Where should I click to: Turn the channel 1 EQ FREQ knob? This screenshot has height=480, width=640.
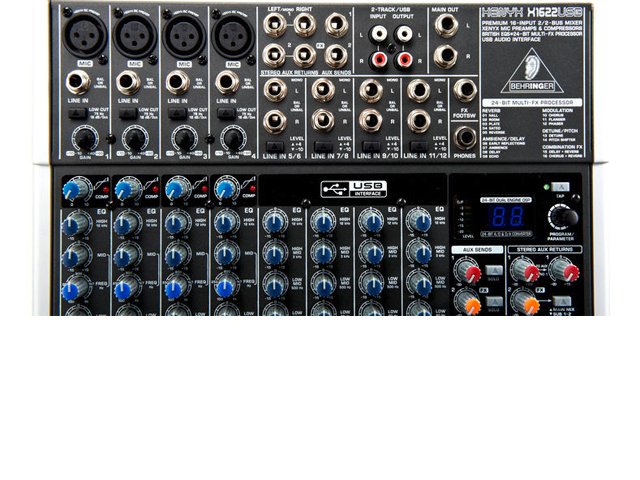76,287
